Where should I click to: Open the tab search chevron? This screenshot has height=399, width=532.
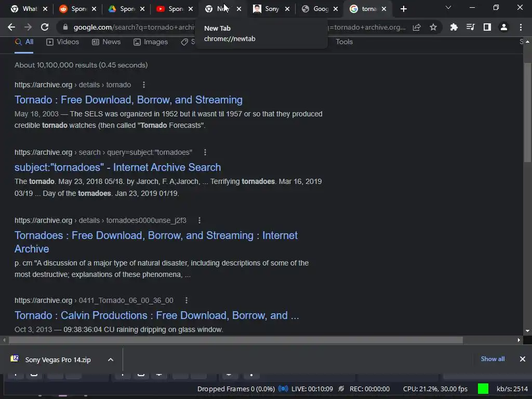[x=448, y=7]
